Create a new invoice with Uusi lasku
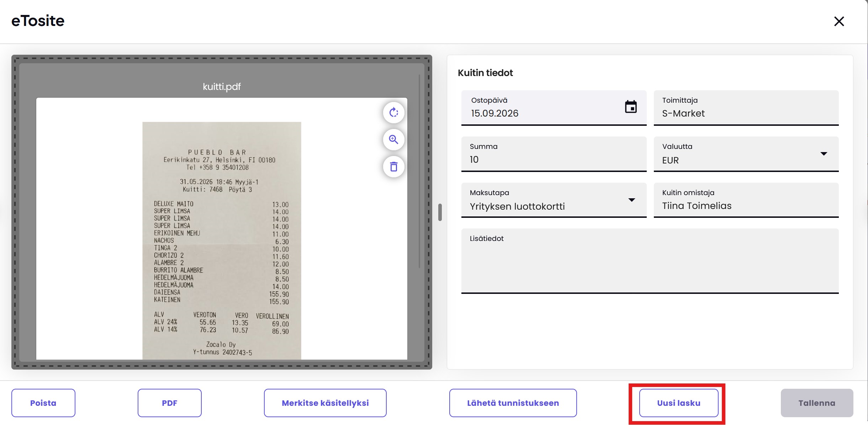 tap(679, 403)
